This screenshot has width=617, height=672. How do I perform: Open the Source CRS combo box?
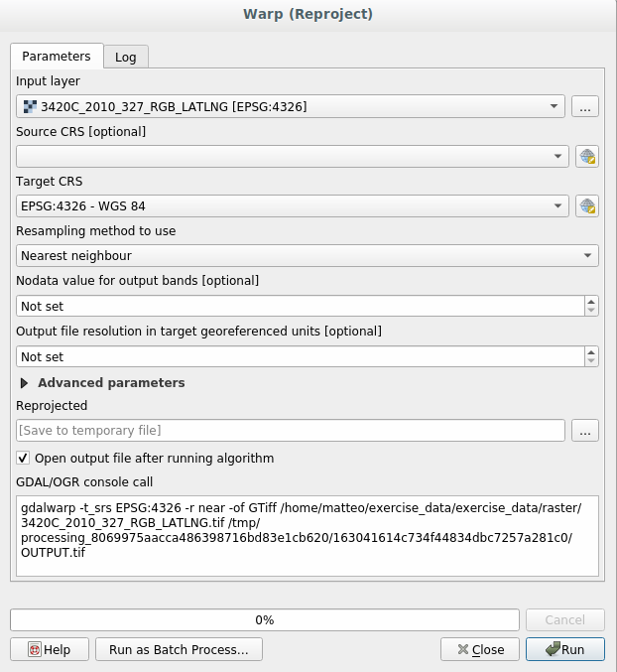click(x=292, y=156)
